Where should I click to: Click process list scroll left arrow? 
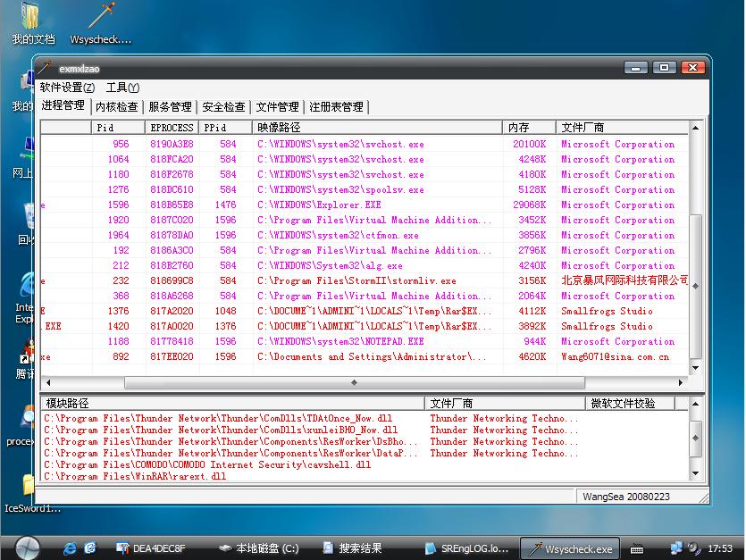pyautogui.click(x=47, y=382)
